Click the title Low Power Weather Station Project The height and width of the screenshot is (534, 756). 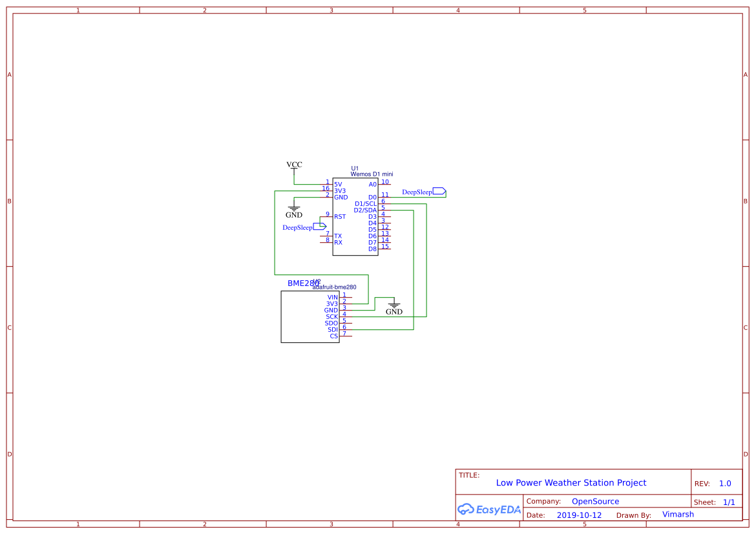(x=571, y=483)
